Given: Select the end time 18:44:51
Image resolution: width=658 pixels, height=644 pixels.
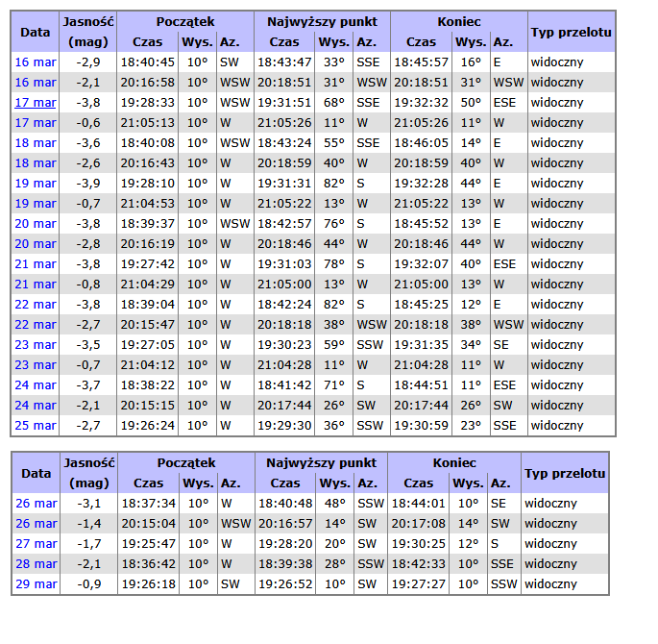Looking at the screenshot, I should (421, 384).
